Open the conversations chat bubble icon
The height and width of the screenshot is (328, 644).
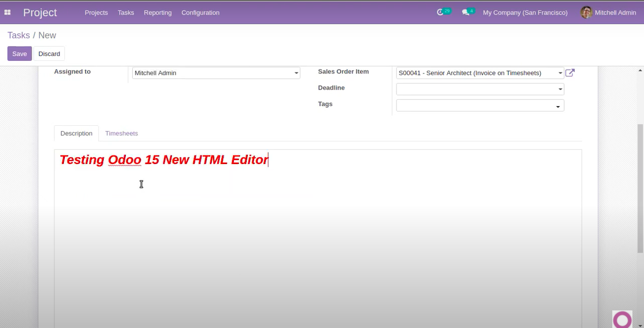click(465, 13)
